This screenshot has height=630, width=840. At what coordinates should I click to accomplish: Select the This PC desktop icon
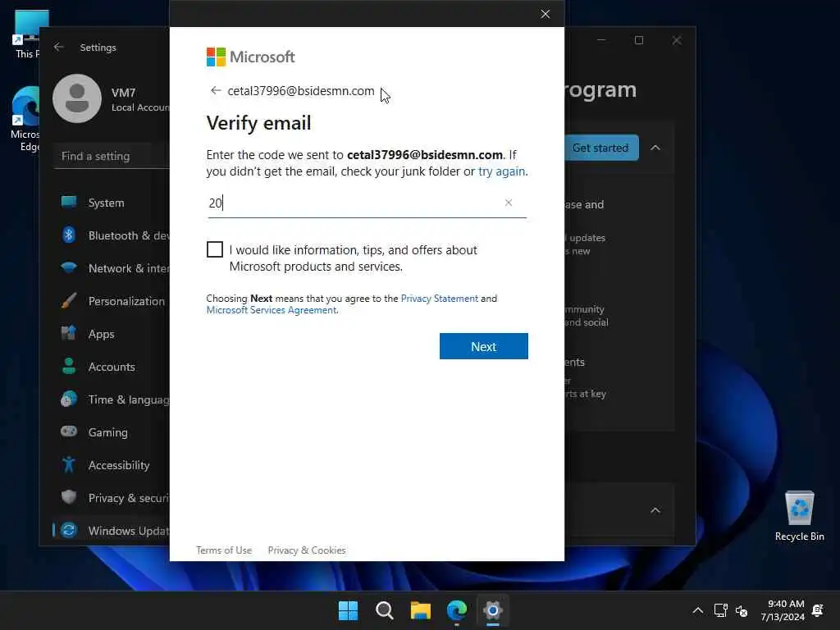(x=25, y=34)
